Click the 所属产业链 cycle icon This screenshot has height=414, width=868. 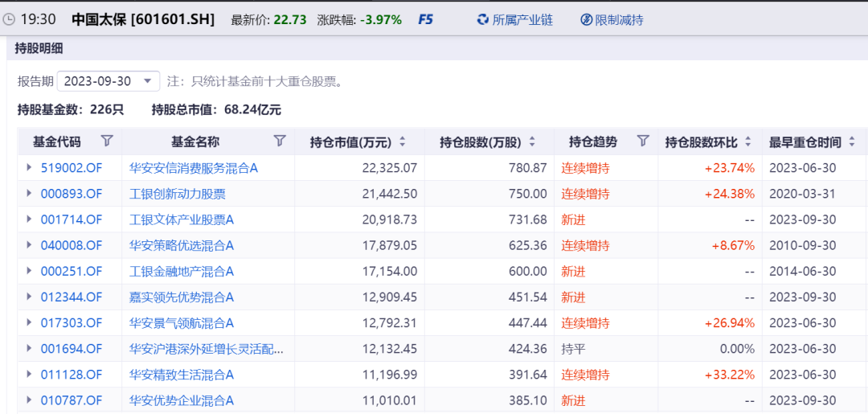click(483, 20)
